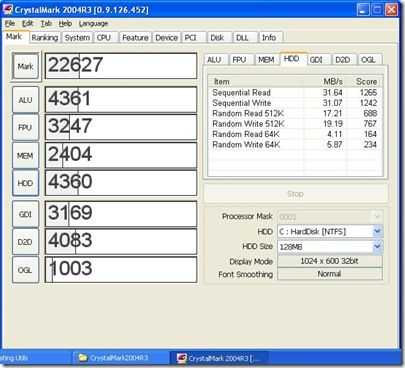Show MEM results tab in details panel
405x368 pixels.
(x=266, y=60)
